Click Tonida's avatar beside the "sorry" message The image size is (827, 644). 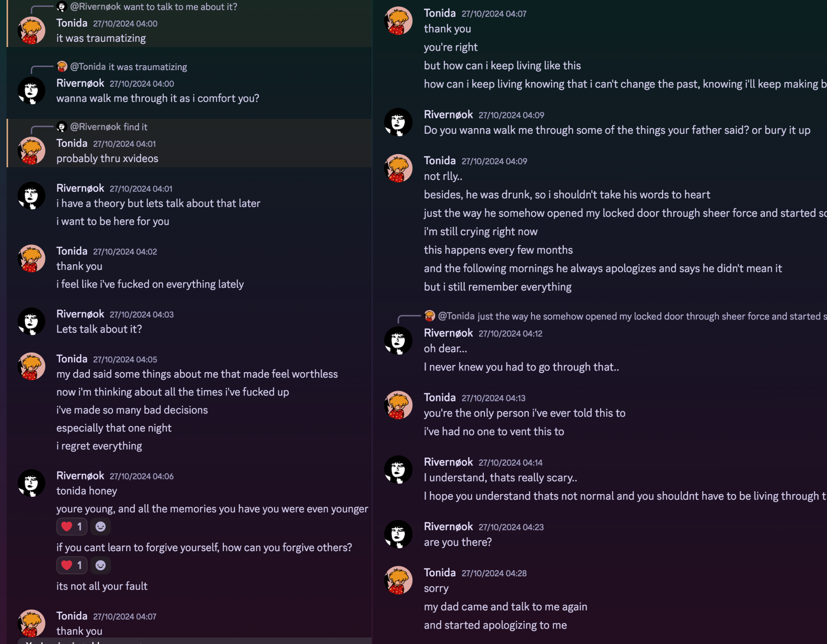(398, 580)
